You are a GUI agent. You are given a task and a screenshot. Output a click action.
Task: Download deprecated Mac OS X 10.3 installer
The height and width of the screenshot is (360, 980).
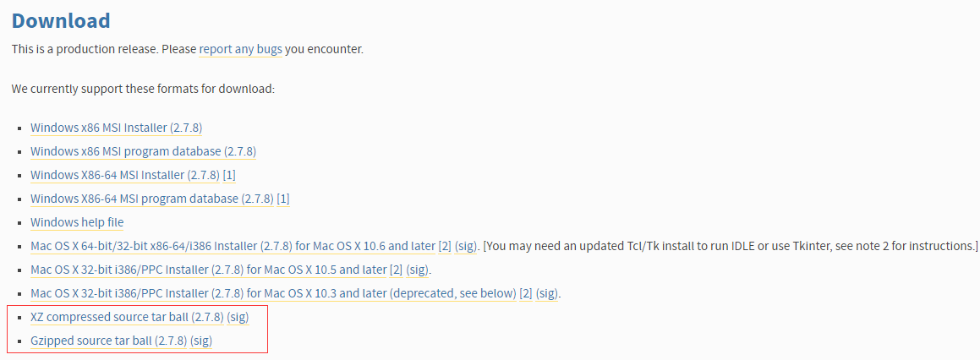[274, 293]
